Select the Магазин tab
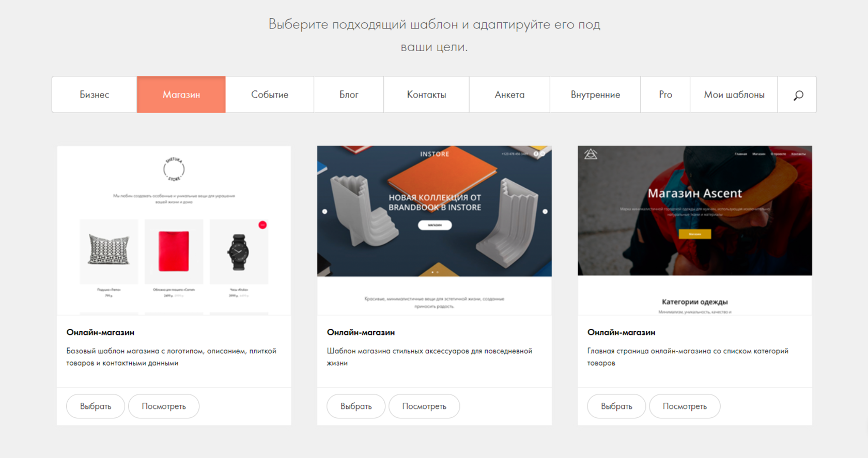The image size is (868, 458). point(181,95)
